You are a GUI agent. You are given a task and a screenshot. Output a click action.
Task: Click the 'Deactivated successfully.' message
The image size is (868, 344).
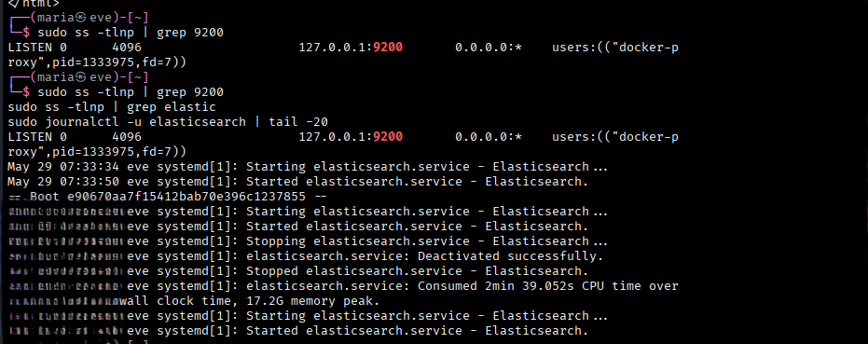[x=510, y=256]
